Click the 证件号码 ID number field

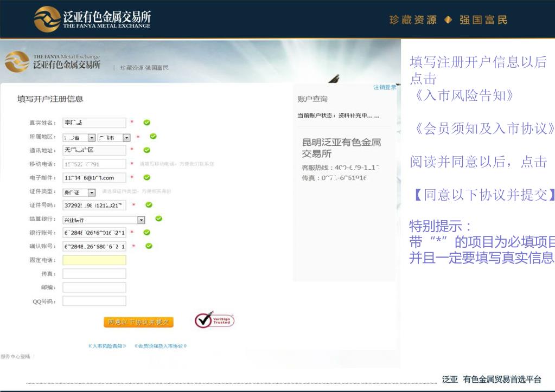point(94,205)
